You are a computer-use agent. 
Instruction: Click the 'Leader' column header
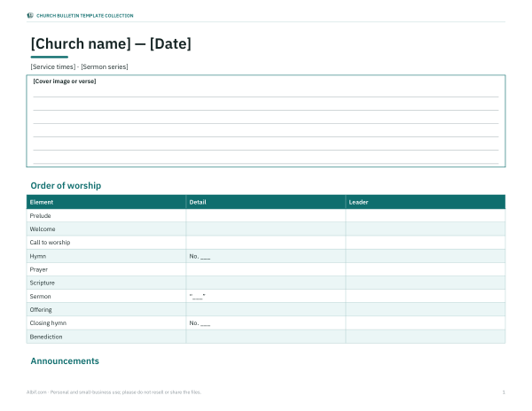click(x=426, y=202)
